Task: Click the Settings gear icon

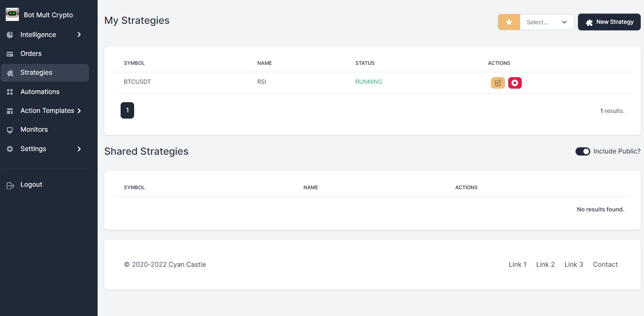Action: click(x=10, y=149)
